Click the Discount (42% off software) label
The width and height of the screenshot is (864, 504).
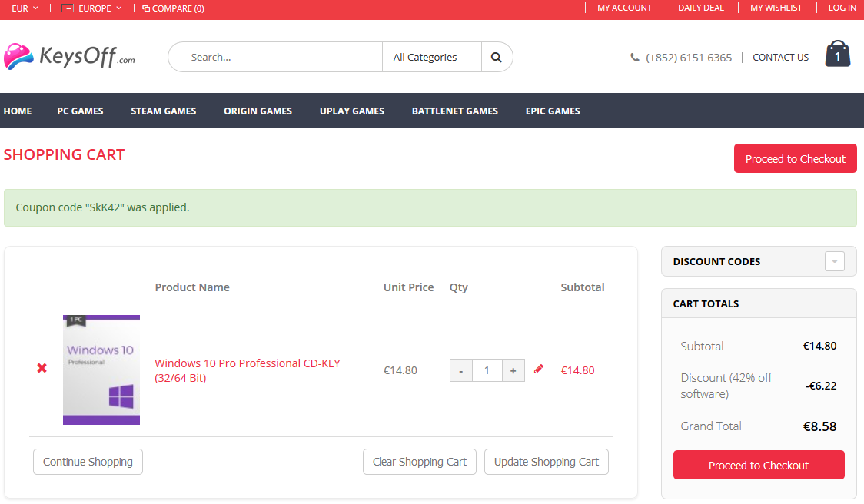726,386
